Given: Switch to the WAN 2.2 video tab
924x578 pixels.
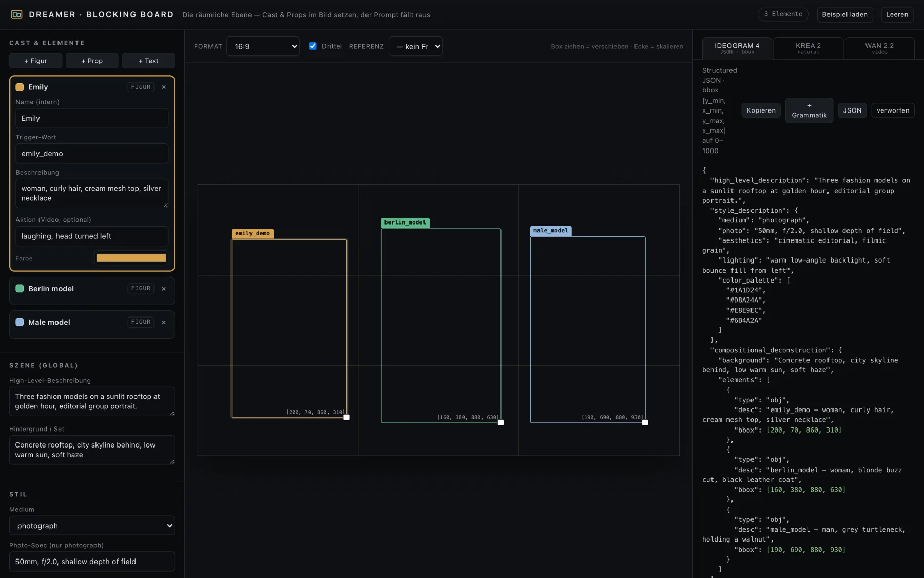Looking at the screenshot, I should pyautogui.click(x=879, y=48).
